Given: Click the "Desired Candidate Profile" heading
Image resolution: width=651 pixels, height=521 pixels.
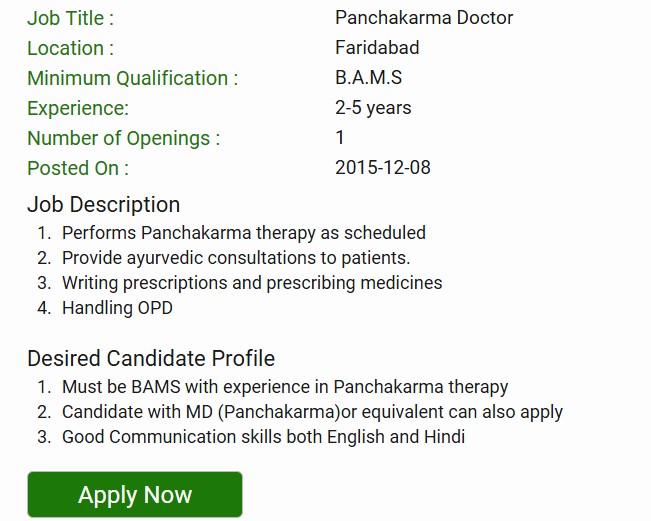Looking at the screenshot, I should (x=151, y=358).
